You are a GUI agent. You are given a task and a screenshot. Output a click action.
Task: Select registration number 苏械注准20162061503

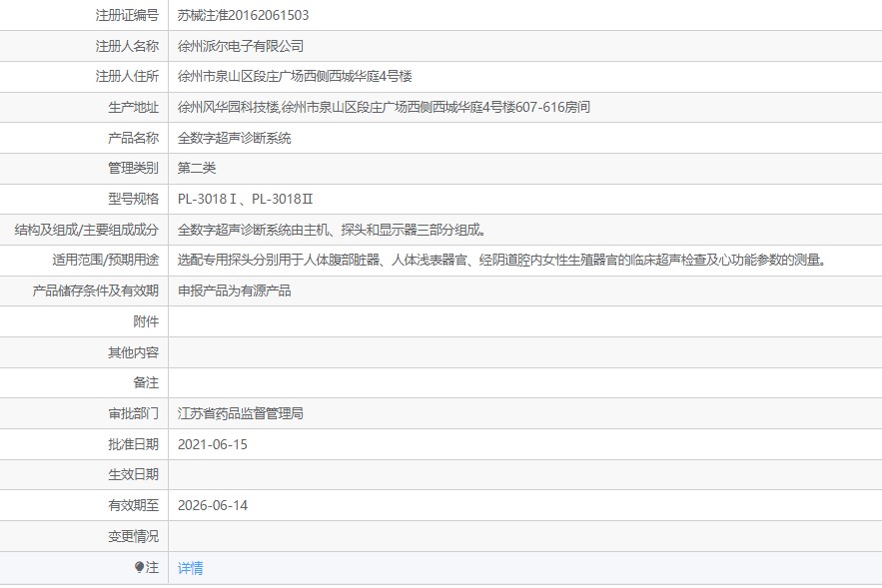point(243,15)
